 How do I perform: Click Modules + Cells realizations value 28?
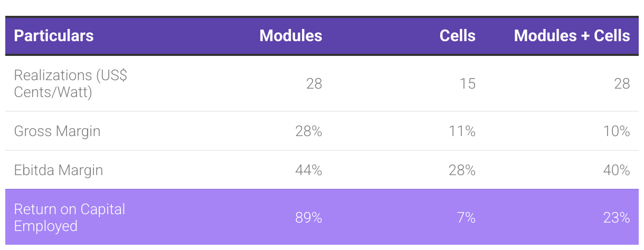coord(622,84)
